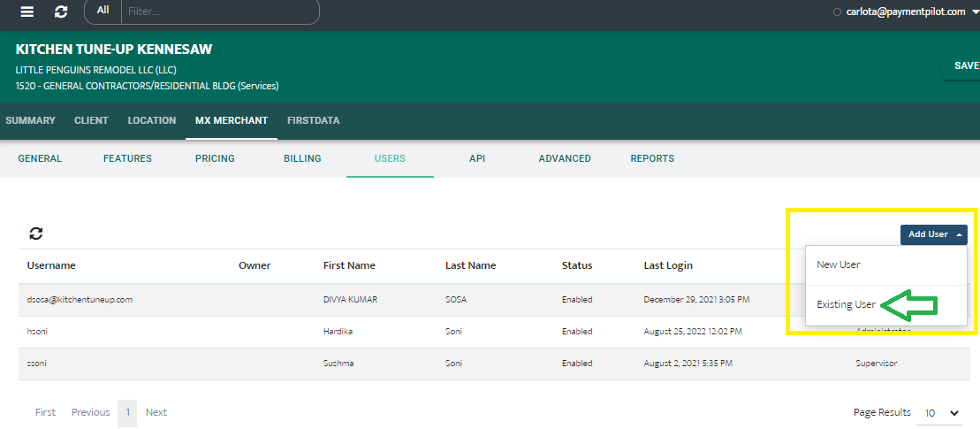The width and height of the screenshot is (980, 429).
Task: Click the top bar refresh icon
Action: click(x=61, y=11)
